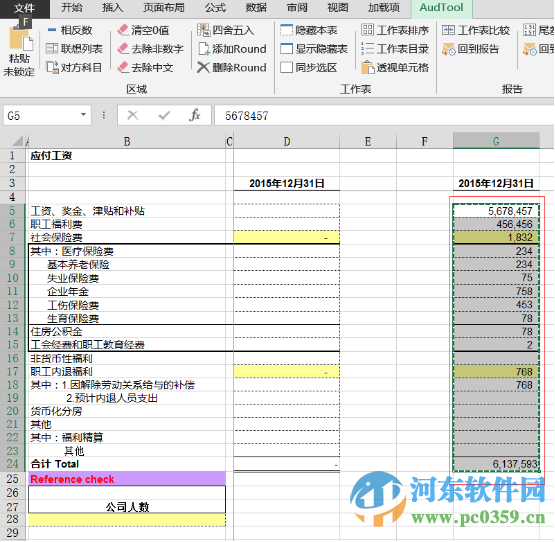
Task: Open the 联想列表 tool
Action: [x=74, y=49]
